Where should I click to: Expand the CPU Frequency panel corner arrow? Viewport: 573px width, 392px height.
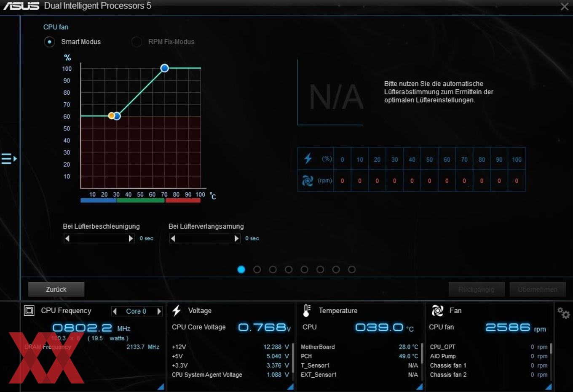[x=161, y=387]
